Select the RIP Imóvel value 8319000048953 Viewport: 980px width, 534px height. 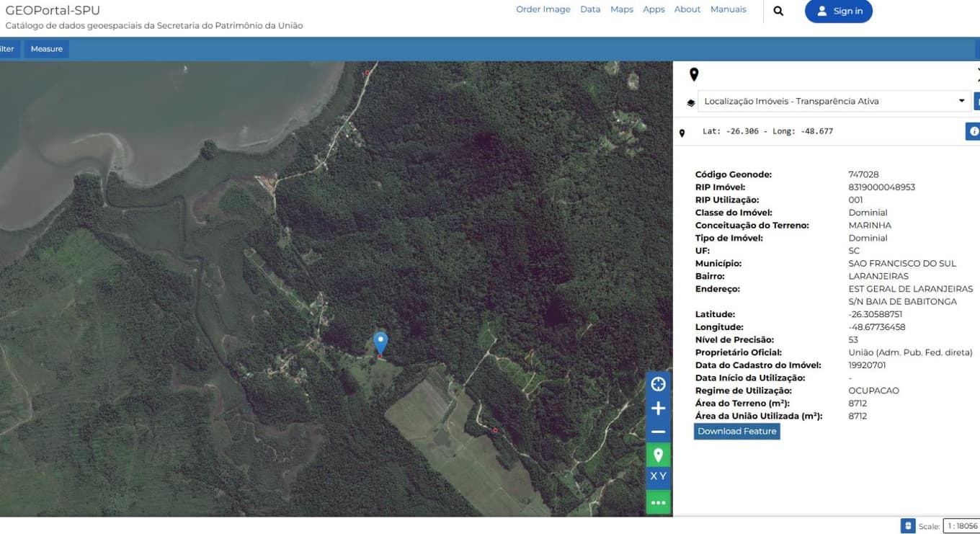(x=882, y=187)
